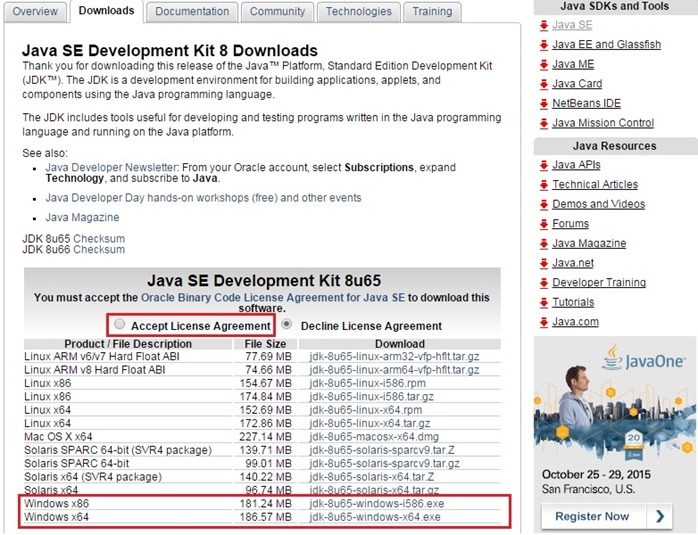Click the red arrow icon beside Tutorials
The image size is (698, 535).
pos(544,303)
